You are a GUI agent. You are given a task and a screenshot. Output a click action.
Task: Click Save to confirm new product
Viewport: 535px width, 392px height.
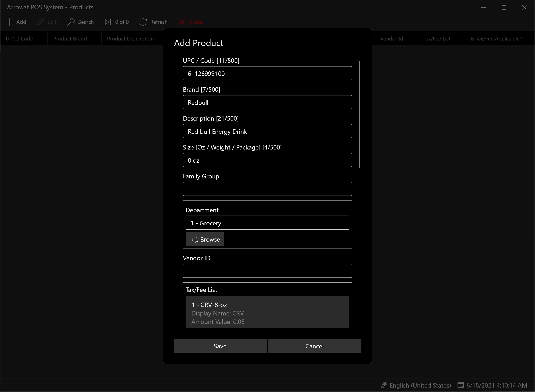[x=220, y=346]
